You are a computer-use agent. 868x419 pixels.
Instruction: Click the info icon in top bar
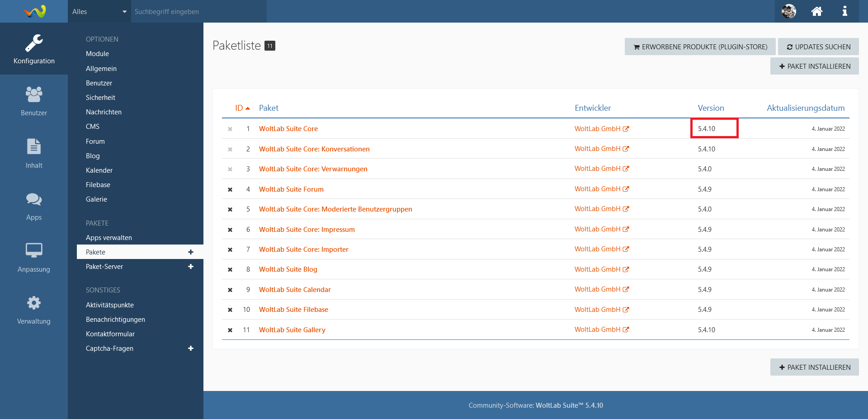pyautogui.click(x=844, y=11)
